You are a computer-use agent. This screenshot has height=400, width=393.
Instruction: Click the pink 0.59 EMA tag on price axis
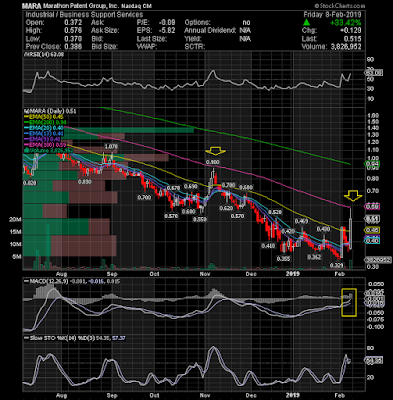pyautogui.click(x=373, y=207)
